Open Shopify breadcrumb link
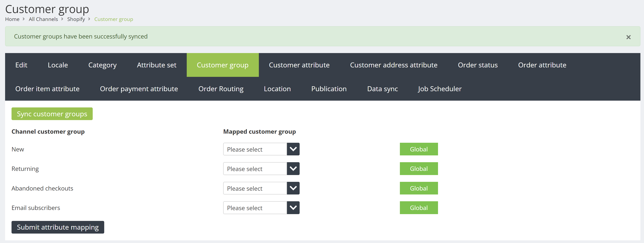This screenshot has height=243, width=644. click(76, 19)
